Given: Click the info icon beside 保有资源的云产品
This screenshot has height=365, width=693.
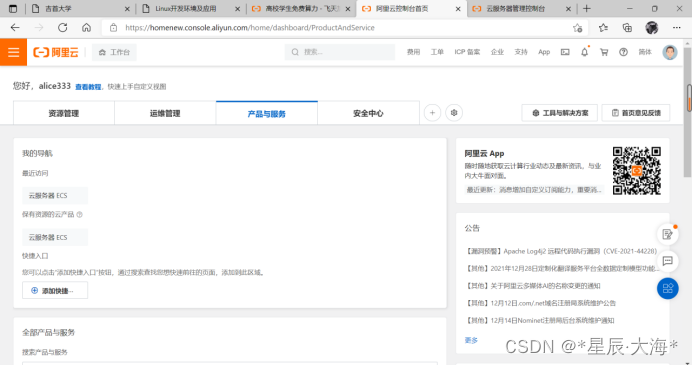Looking at the screenshot, I should click(80, 214).
